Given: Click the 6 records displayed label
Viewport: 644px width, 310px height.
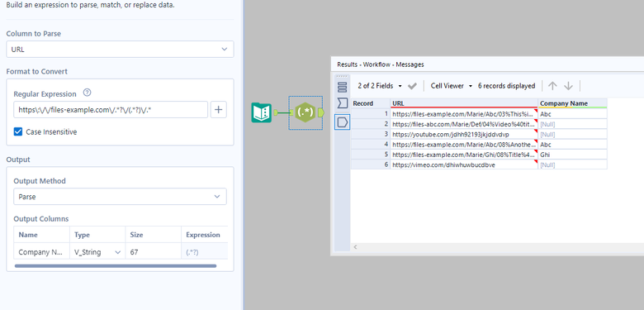Looking at the screenshot, I should [x=506, y=86].
